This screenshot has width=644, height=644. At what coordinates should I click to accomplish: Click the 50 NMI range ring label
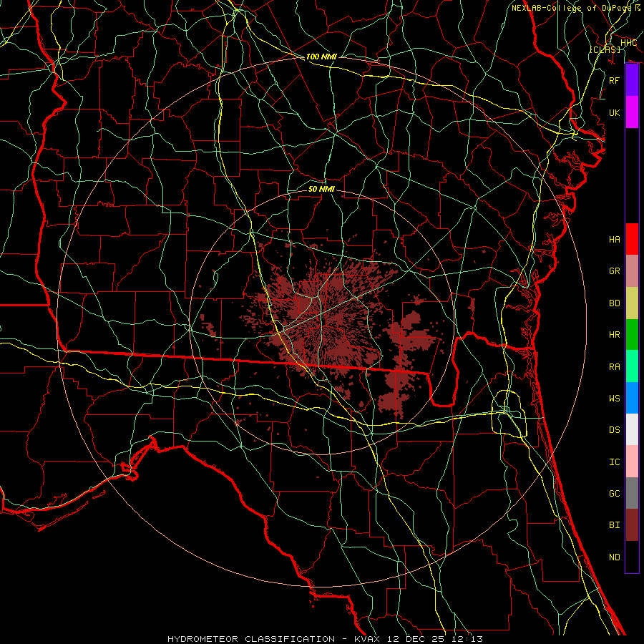[x=321, y=189]
